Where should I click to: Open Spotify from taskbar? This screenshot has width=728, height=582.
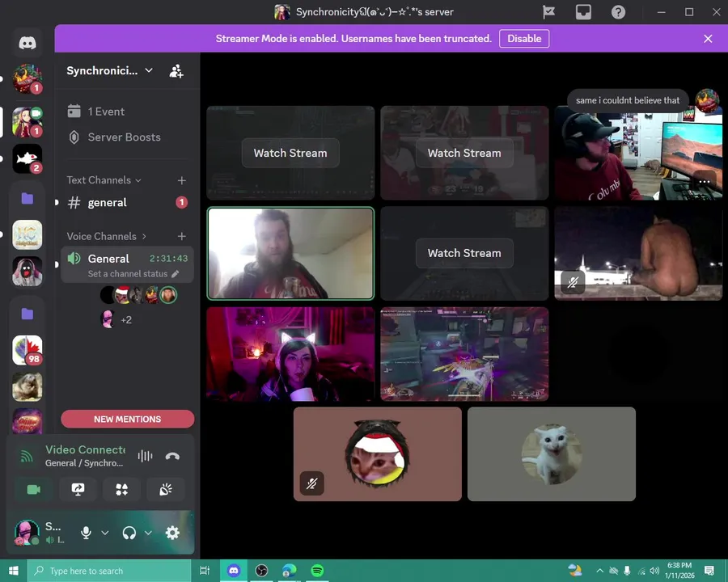pyautogui.click(x=317, y=571)
